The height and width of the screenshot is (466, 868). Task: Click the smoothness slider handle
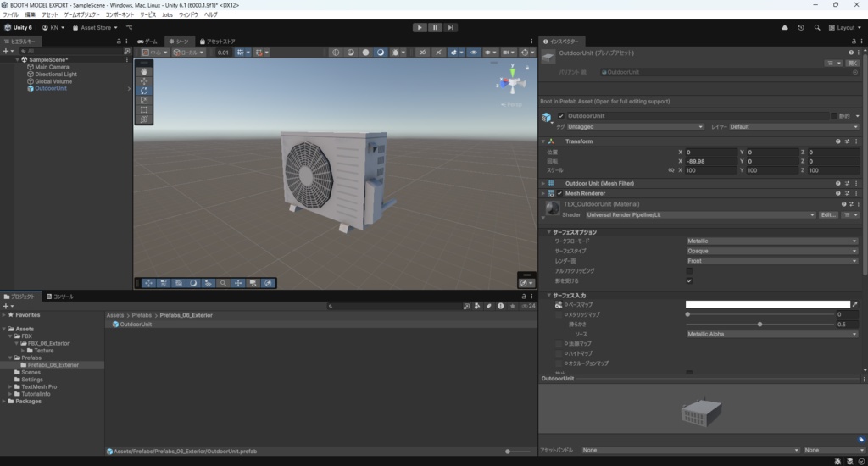[x=759, y=325]
